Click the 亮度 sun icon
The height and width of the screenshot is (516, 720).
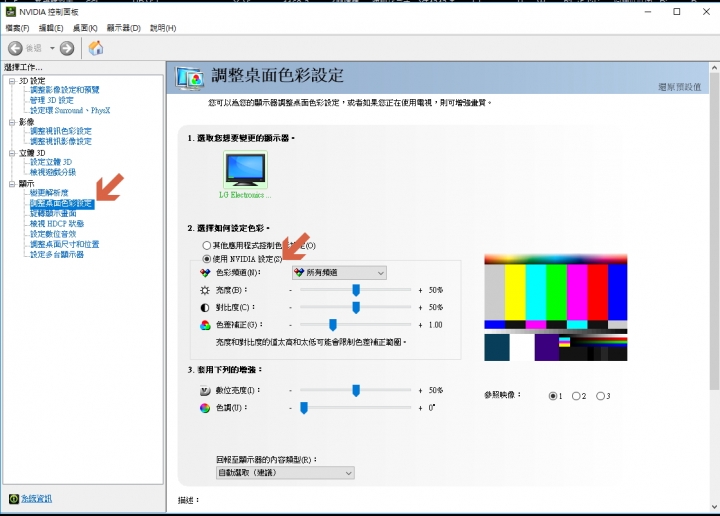click(x=205, y=290)
